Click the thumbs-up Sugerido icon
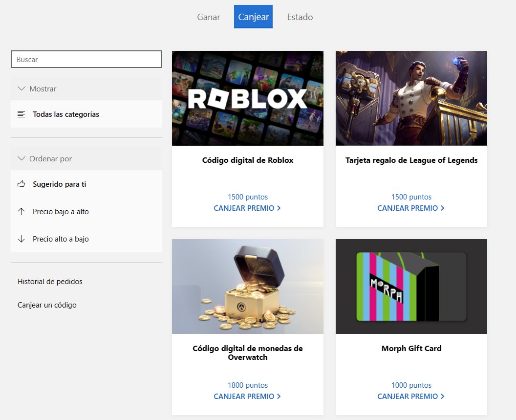The width and height of the screenshot is (516, 420). pos(21,184)
